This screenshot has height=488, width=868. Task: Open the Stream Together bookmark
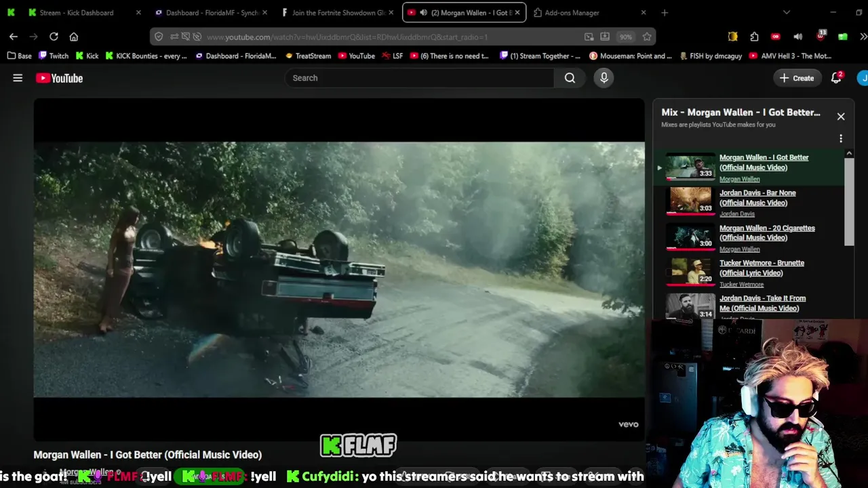540,56
